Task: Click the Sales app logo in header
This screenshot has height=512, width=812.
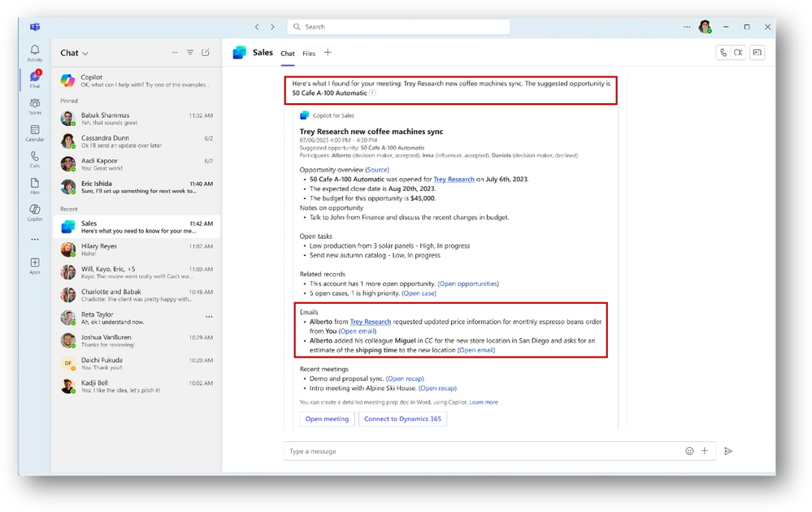Action: point(239,52)
